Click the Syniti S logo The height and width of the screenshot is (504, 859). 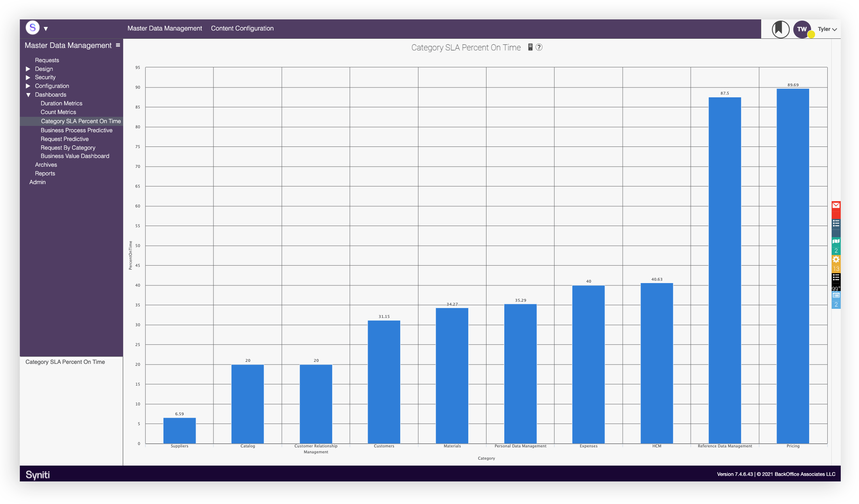click(x=32, y=28)
